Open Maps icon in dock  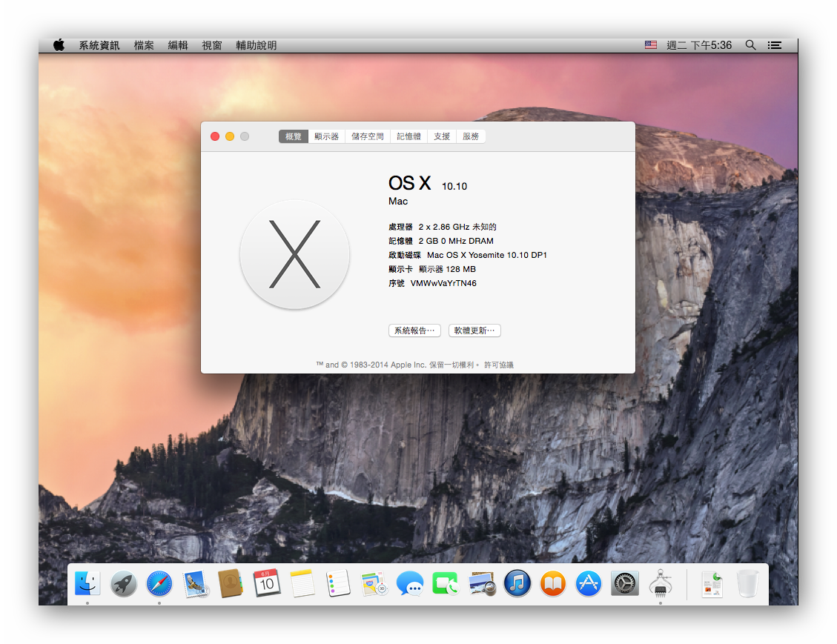(374, 583)
